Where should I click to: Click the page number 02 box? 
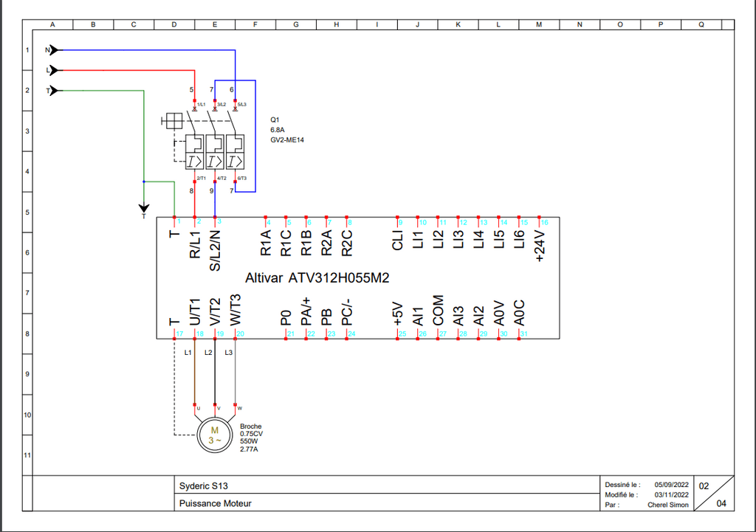pyautogui.click(x=704, y=486)
